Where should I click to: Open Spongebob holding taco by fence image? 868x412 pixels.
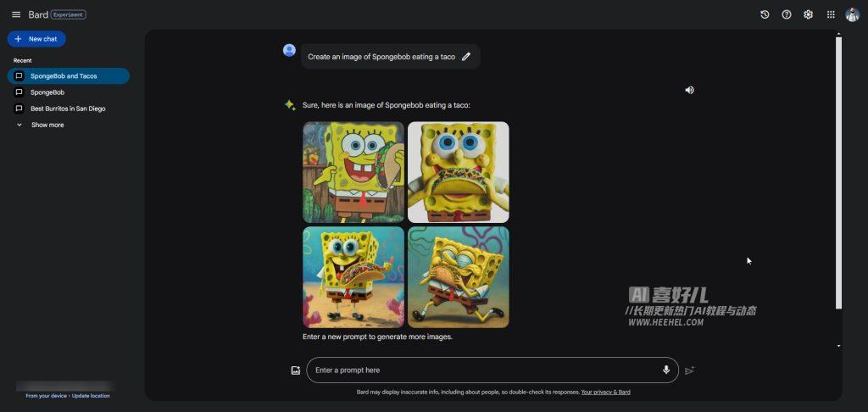[x=353, y=172]
